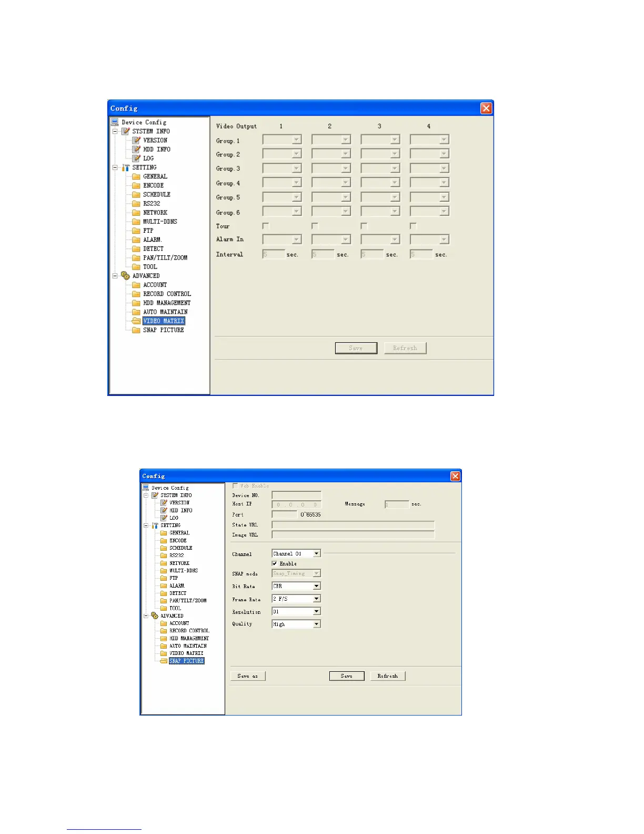Click Host IP address field
Image resolution: width=644 pixels, height=834 pixels.
coord(296,504)
